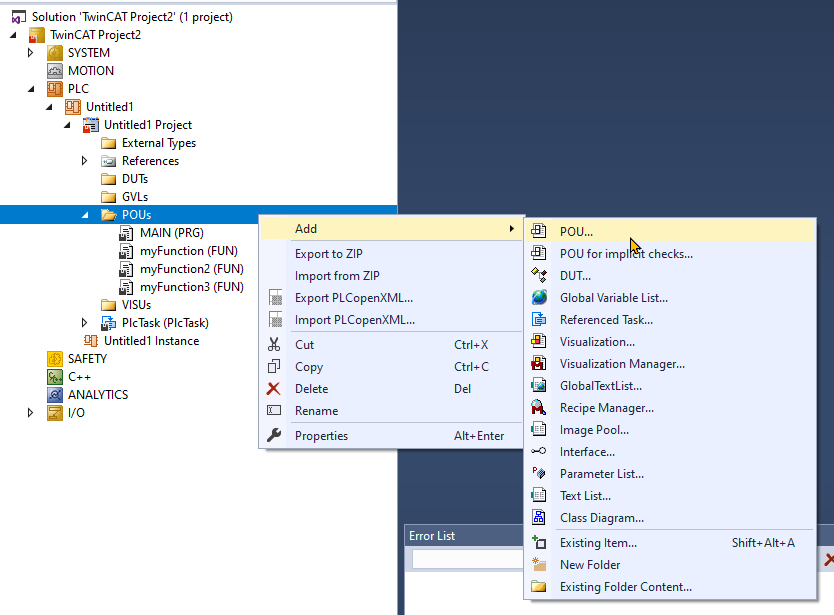Screen dimensions: 834x615
Task: Click the New Folder icon
Action: (x=538, y=564)
